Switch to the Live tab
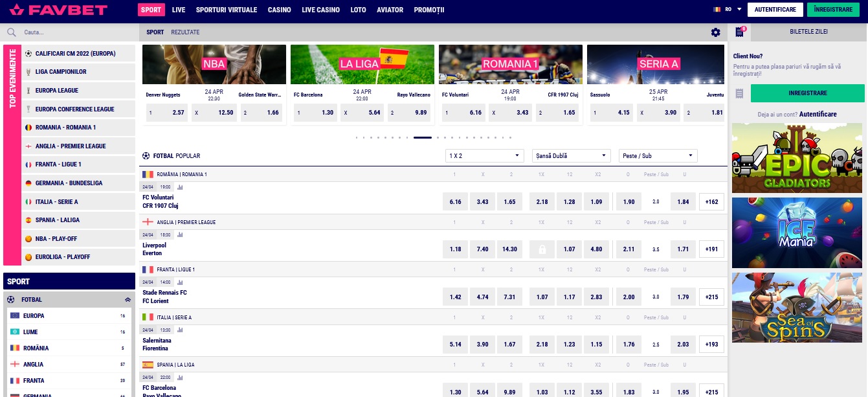 179,10
